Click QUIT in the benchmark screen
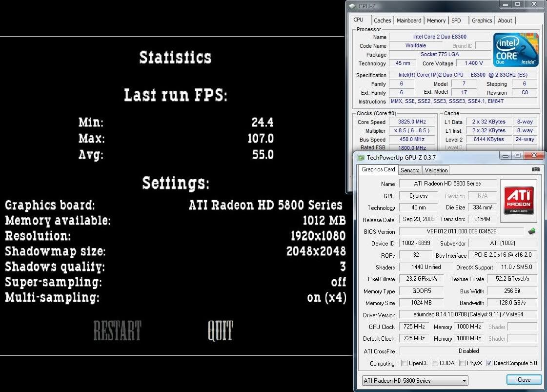Viewport: 547px width, 392px height. (221, 330)
